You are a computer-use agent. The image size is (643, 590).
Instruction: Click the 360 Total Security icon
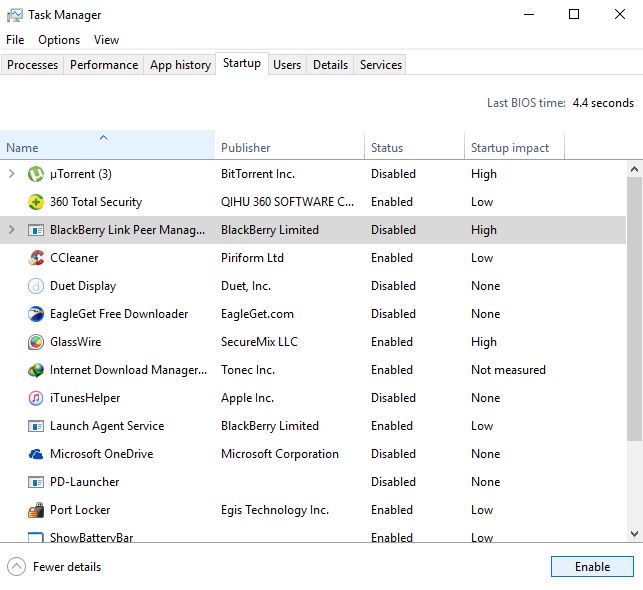36,202
